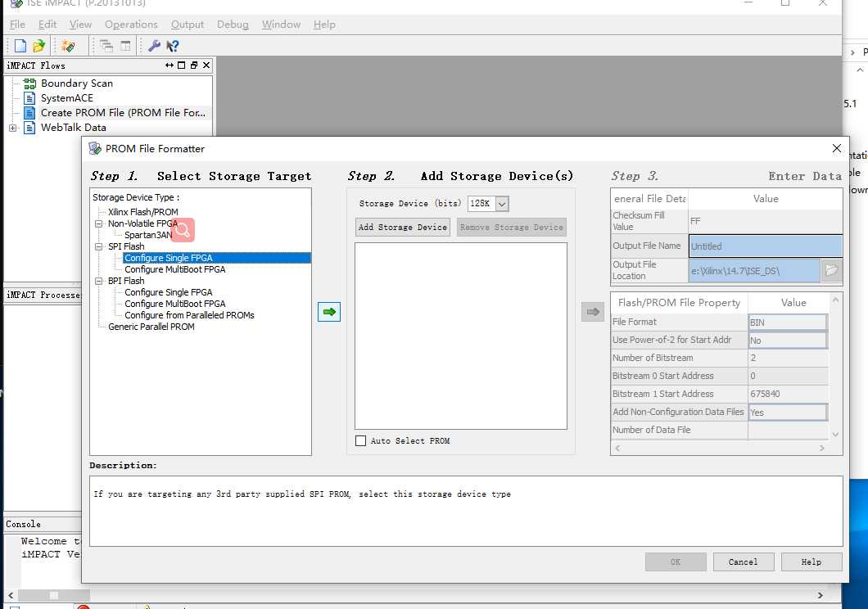Close the PROM File Formatter dialog
The width and height of the screenshot is (868, 609).
(x=836, y=148)
